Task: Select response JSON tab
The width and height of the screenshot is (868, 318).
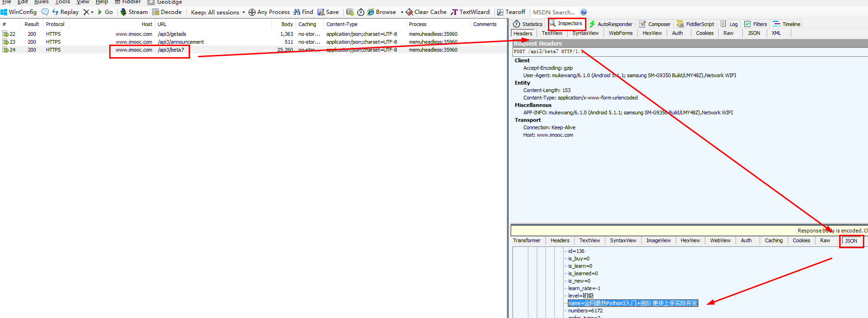Action: 851,241
